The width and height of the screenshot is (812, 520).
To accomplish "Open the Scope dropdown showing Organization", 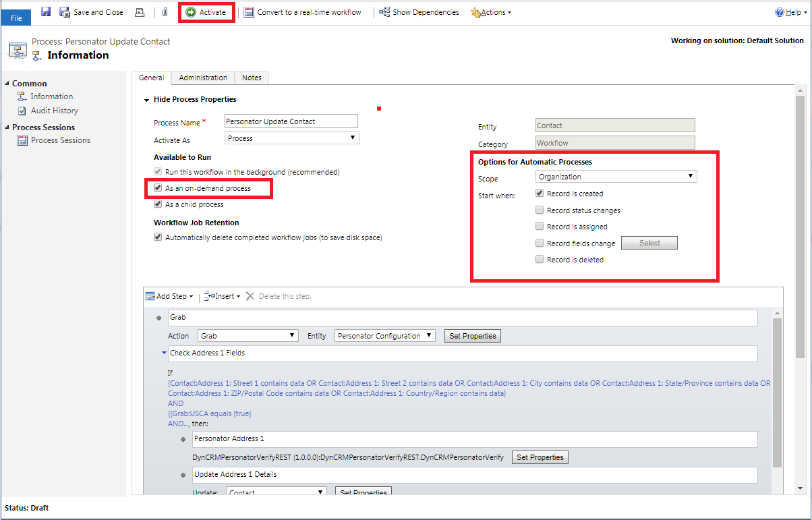I will [x=616, y=177].
